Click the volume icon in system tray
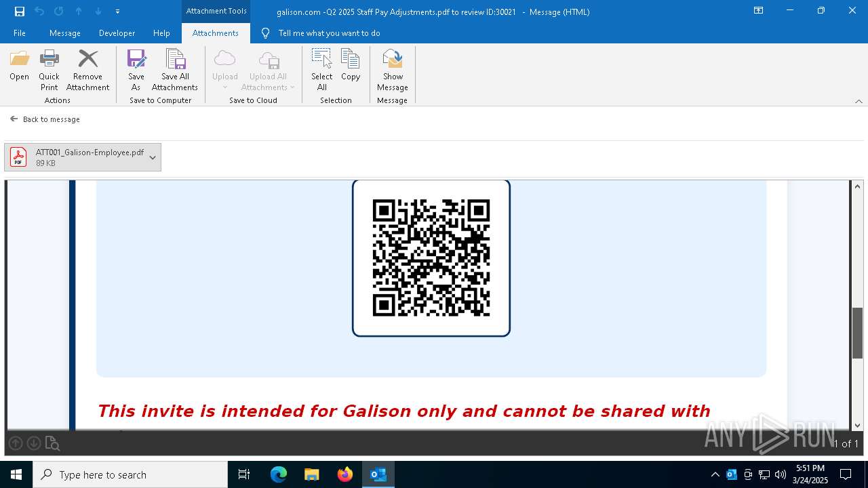The image size is (868, 488). click(781, 474)
